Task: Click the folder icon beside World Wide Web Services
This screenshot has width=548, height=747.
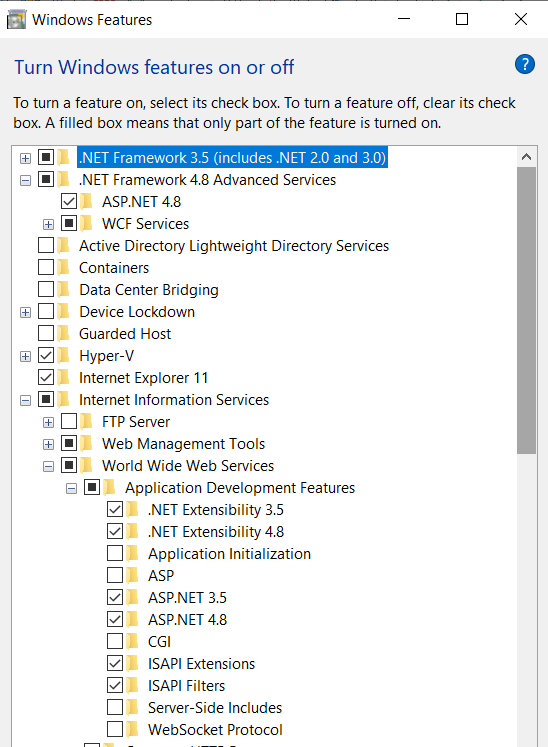Action: tap(86, 465)
